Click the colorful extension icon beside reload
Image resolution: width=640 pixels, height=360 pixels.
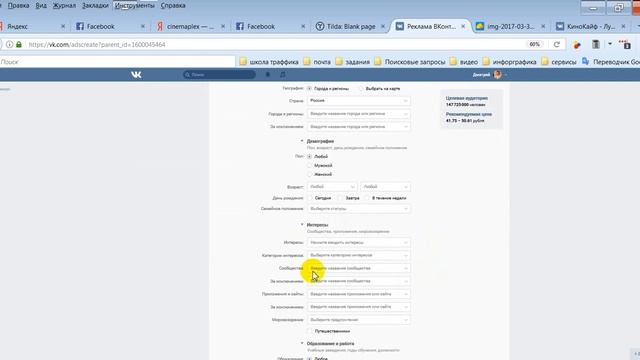[577, 45]
